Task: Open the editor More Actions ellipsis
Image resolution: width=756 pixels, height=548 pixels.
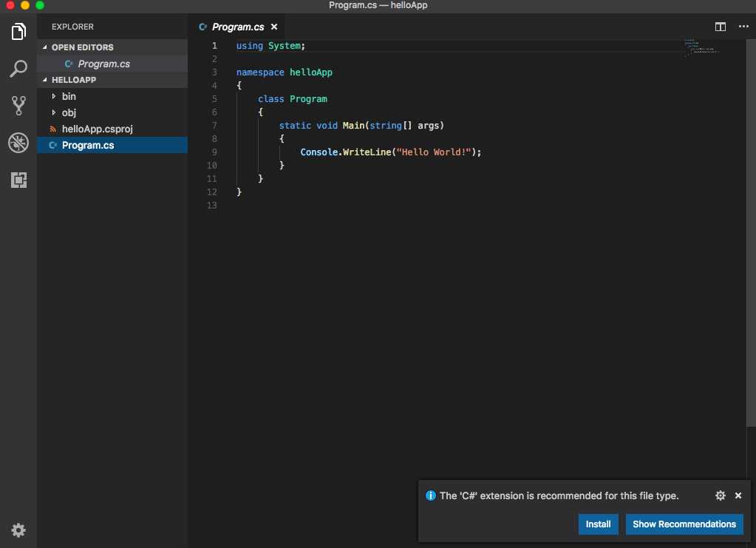Action: point(743,27)
